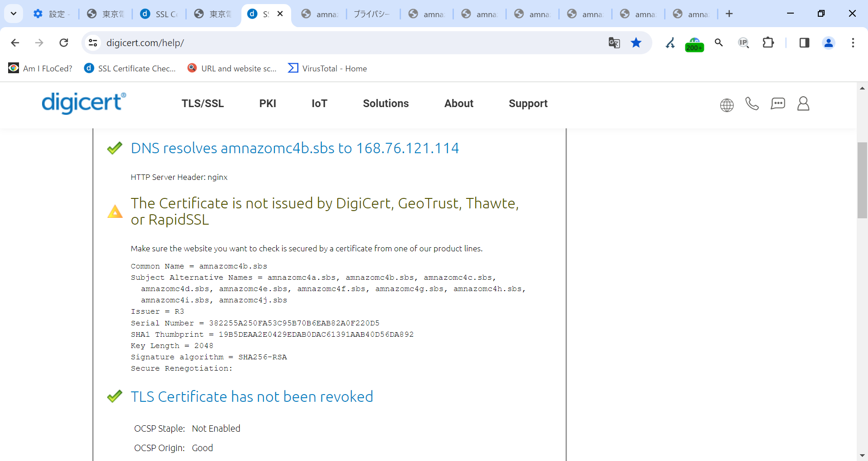
Task: Click the globe language selector icon
Action: coord(727,105)
